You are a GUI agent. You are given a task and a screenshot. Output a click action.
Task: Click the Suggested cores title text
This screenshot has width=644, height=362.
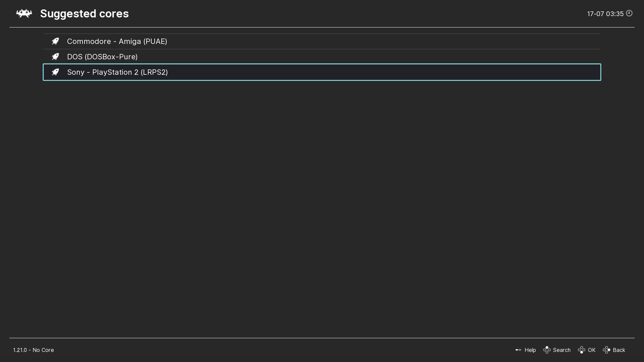click(x=84, y=14)
